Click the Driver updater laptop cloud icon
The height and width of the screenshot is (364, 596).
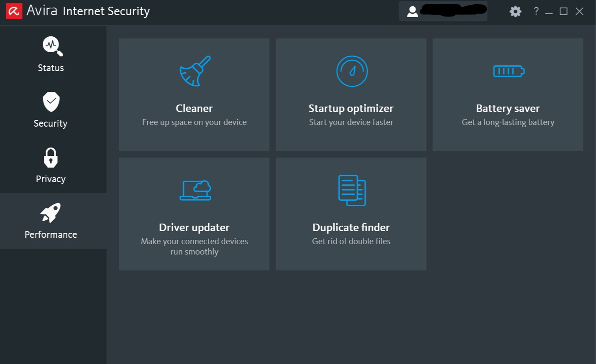point(195,191)
